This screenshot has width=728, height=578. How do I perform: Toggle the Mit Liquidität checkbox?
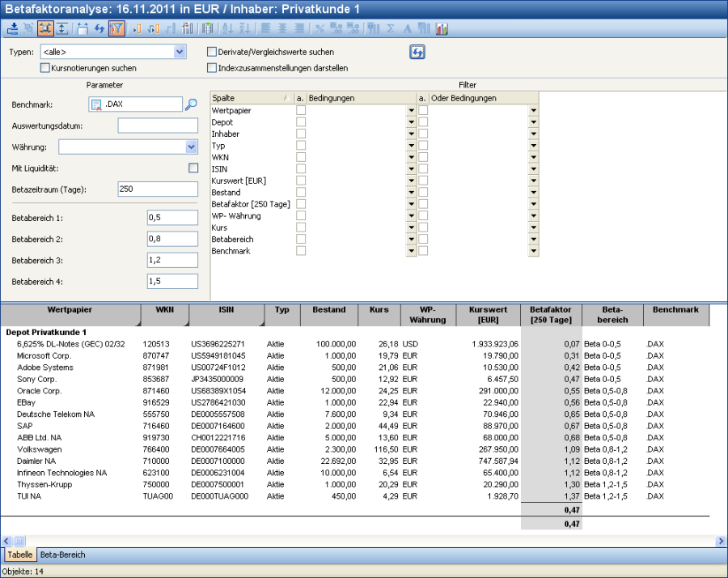click(193, 168)
